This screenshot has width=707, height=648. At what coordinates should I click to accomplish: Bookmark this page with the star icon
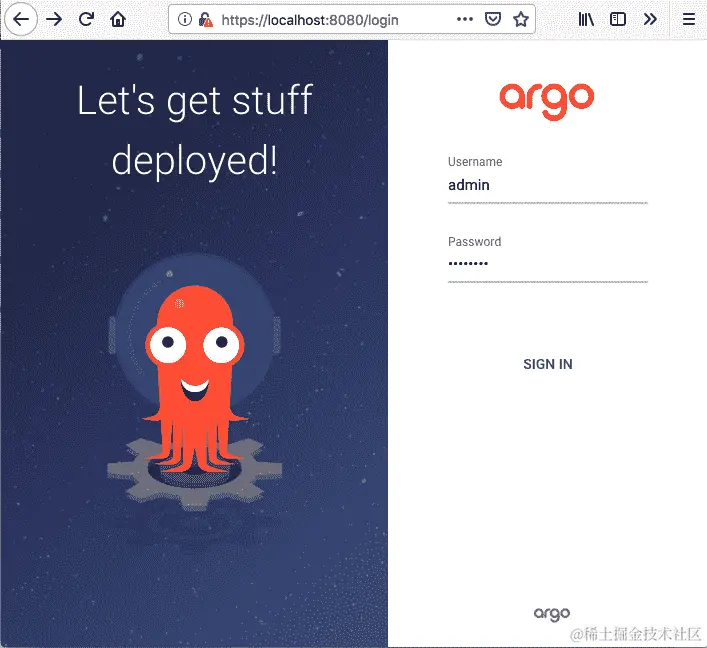click(x=521, y=19)
